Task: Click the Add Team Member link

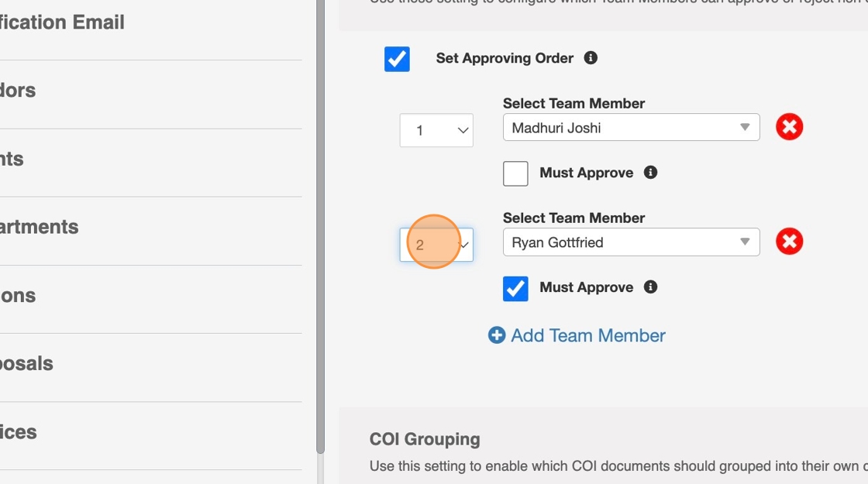Action: (x=587, y=335)
